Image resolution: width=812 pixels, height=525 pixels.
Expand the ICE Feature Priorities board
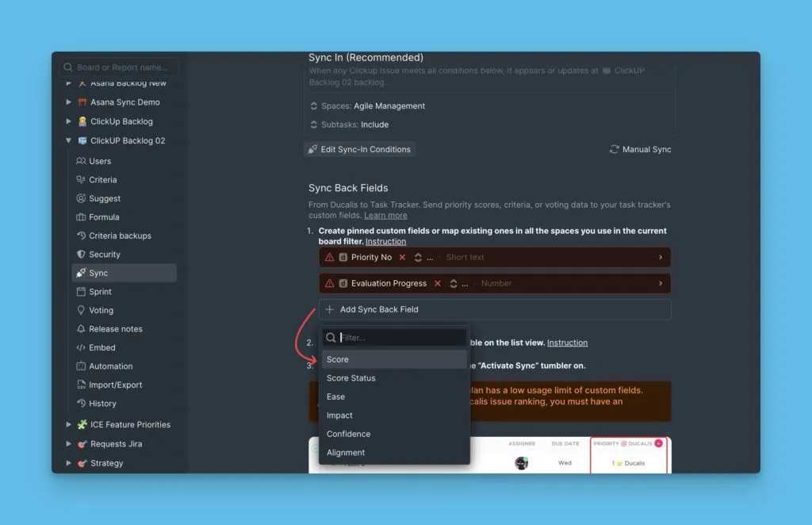click(69, 425)
